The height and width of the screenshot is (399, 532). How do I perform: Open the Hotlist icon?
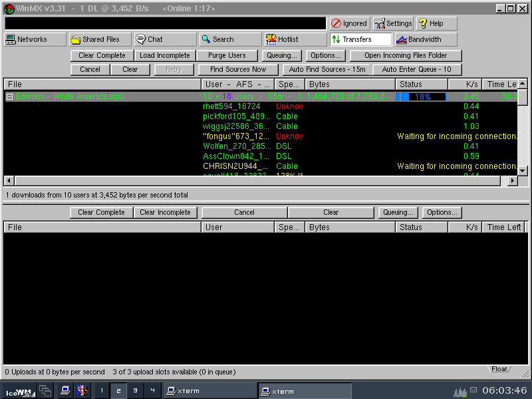tap(271, 39)
